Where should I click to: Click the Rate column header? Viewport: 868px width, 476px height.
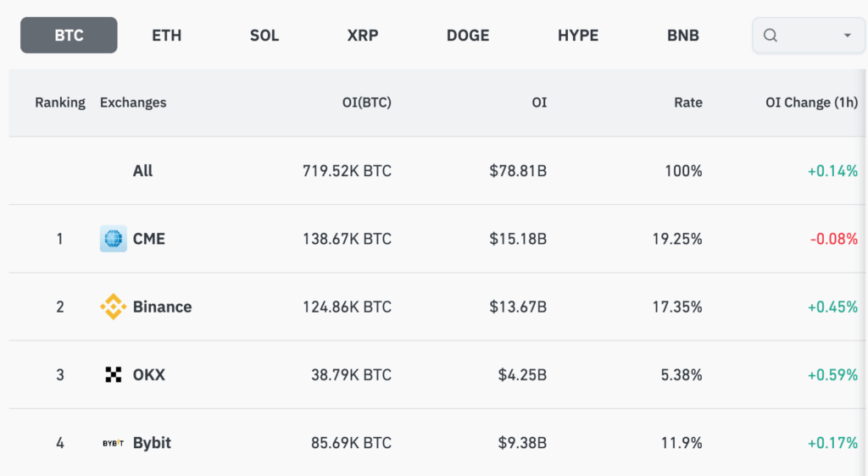tap(687, 102)
